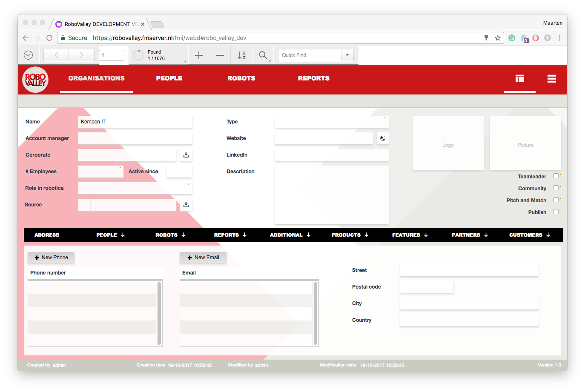This screenshot has height=392, width=585.
Task: Expand the FEATURES section
Action: pos(410,235)
